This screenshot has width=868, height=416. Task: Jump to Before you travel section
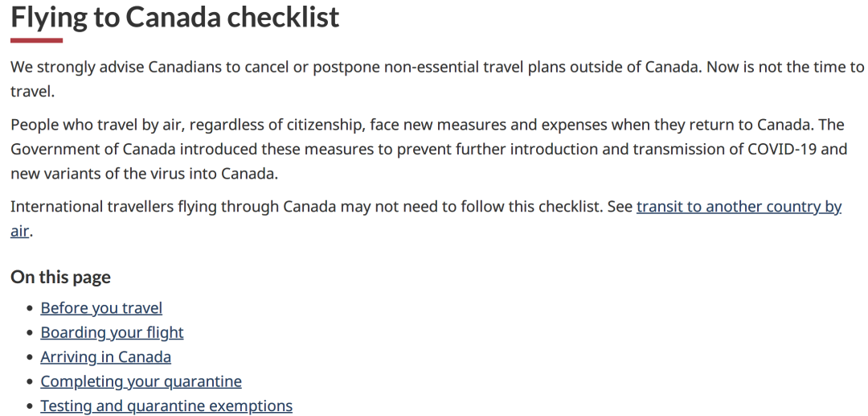(101, 308)
